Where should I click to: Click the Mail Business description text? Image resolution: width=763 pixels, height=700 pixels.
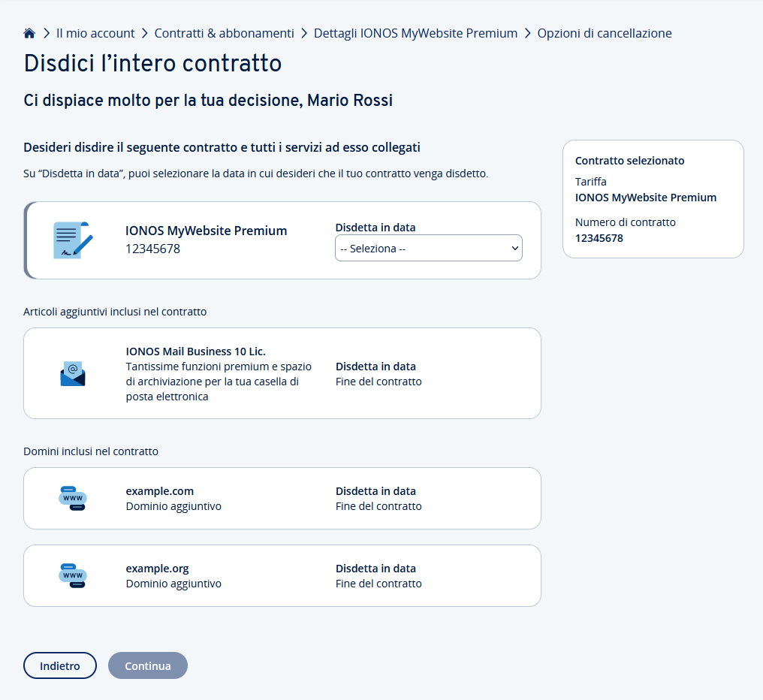219,382
